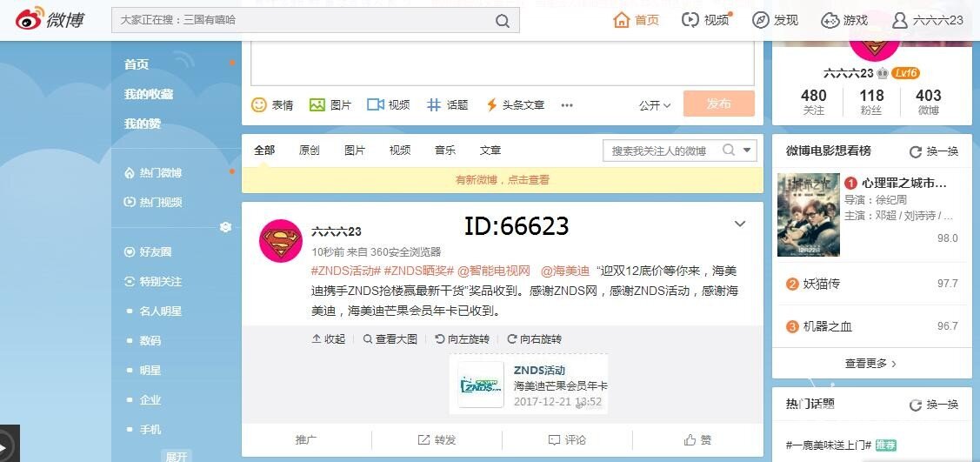Rotate image with 向左旋转

[x=462, y=338]
